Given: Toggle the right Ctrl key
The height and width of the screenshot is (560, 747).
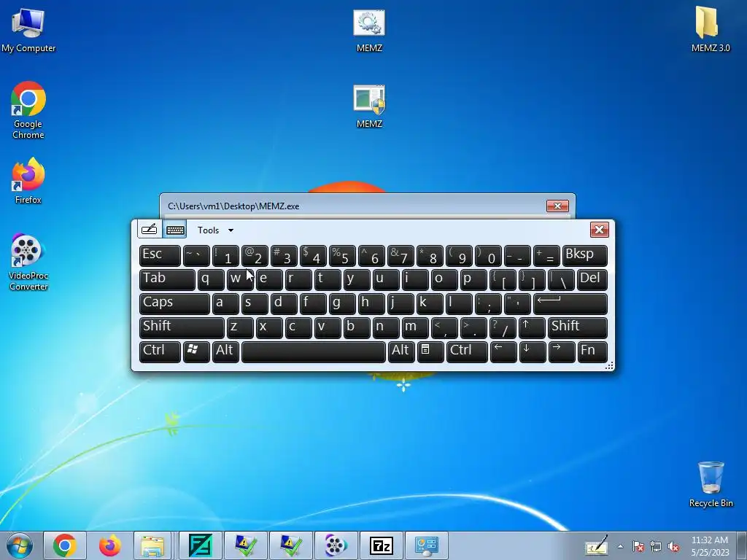Looking at the screenshot, I should point(467,352).
